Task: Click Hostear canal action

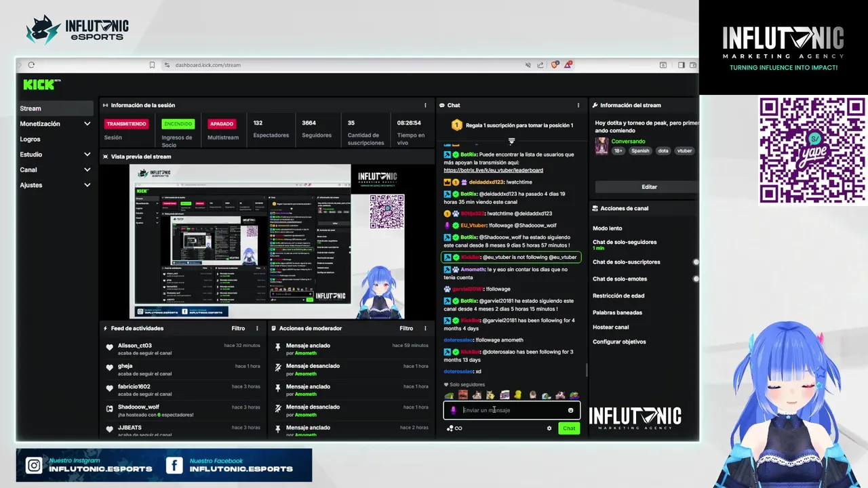Action: [x=610, y=327]
